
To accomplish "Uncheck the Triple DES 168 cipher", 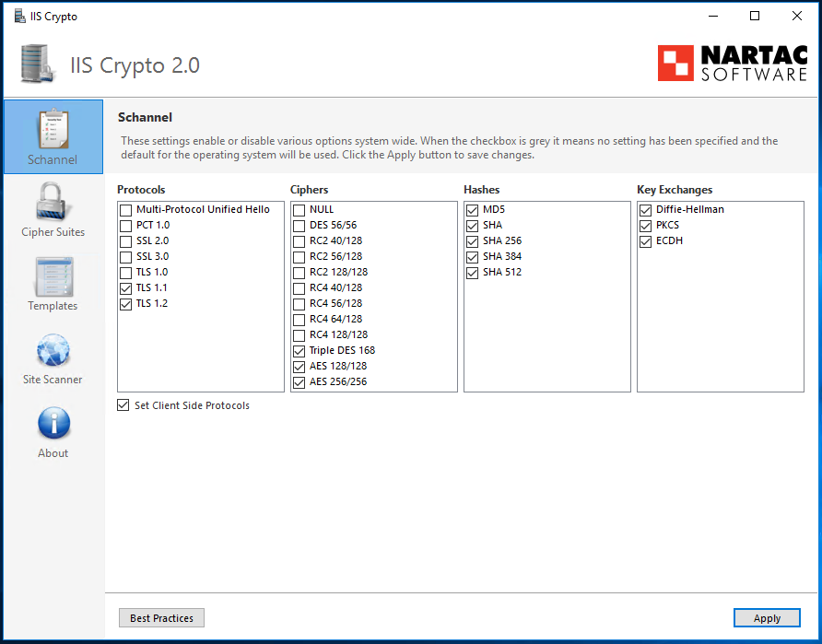I will tap(299, 351).
